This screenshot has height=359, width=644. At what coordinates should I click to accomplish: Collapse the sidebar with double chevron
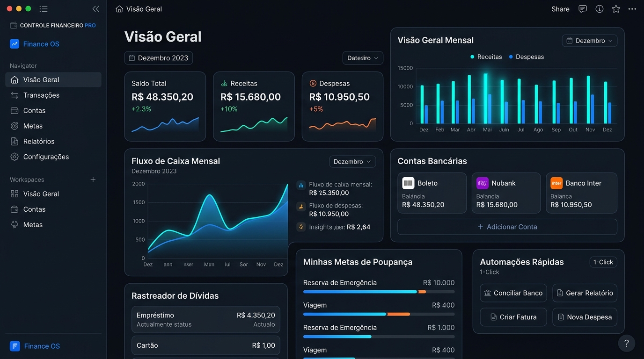[96, 9]
